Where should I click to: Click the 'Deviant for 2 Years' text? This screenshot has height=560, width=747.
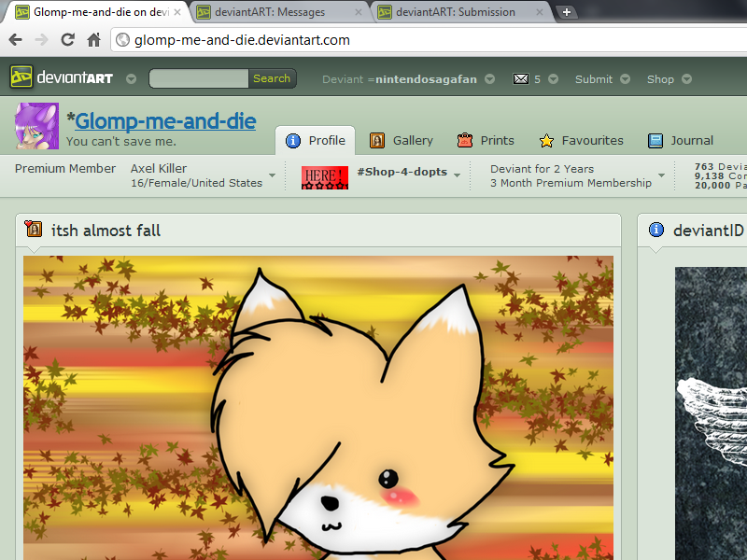[543, 169]
